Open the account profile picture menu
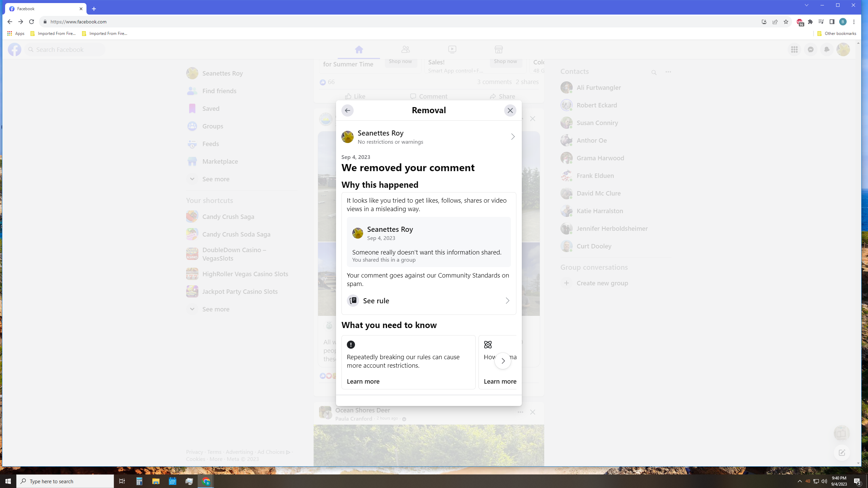Screen dimensions: 868x488 tap(843, 50)
